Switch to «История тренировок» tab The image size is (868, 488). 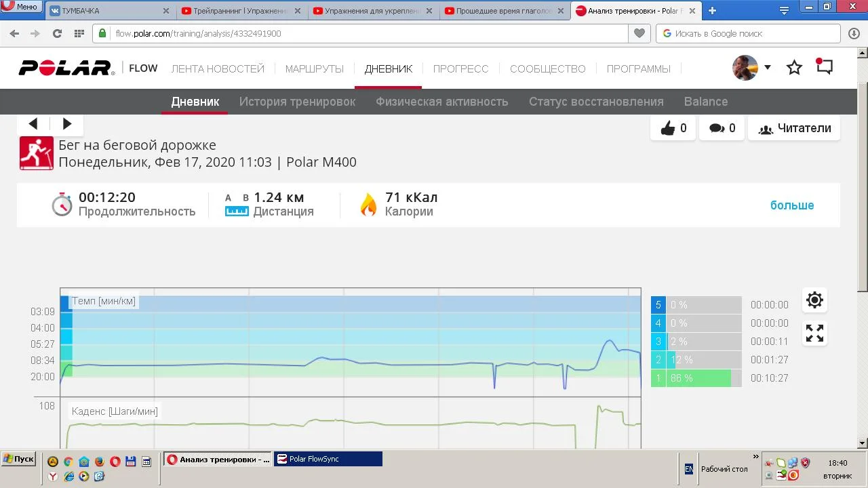click(x=297, y=102)
